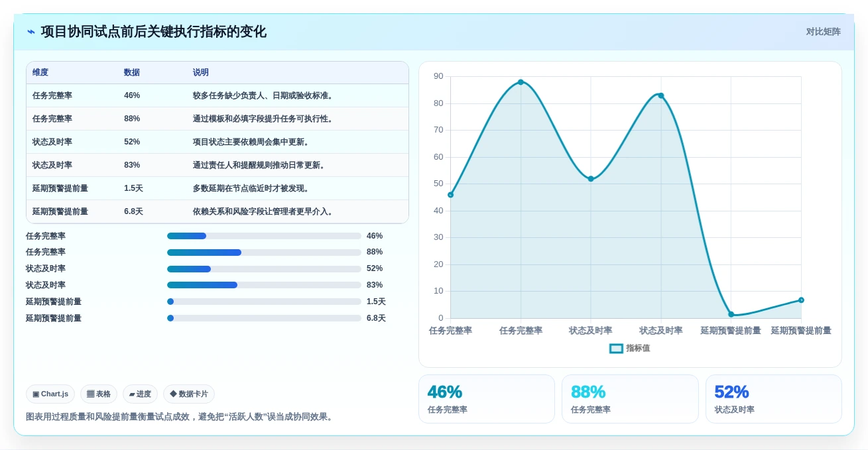The image size is (868, 450).
Task: Click the 数据卡片 tag chip
Action: (x=189, y=394)
